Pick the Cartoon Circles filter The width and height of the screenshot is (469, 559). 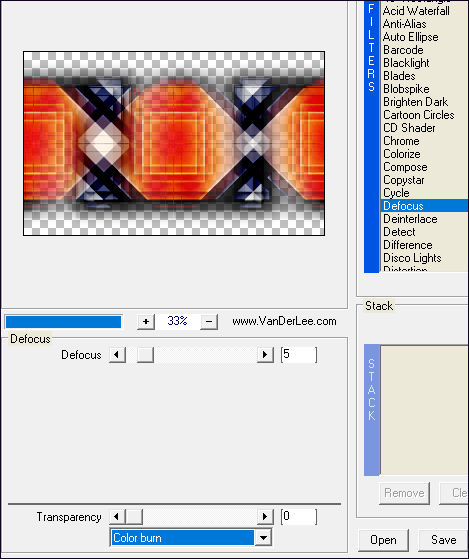pyautogui.click(x=419, y=115)
